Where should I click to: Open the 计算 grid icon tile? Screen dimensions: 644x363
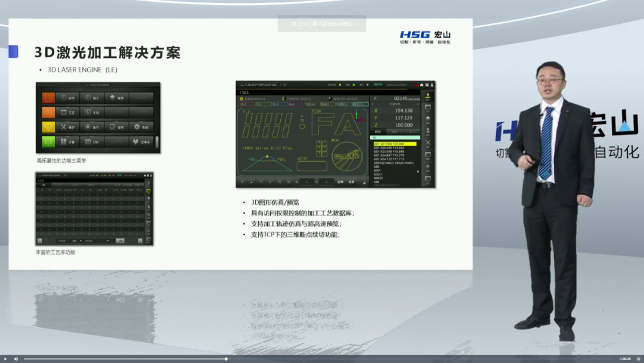(68, 142)
